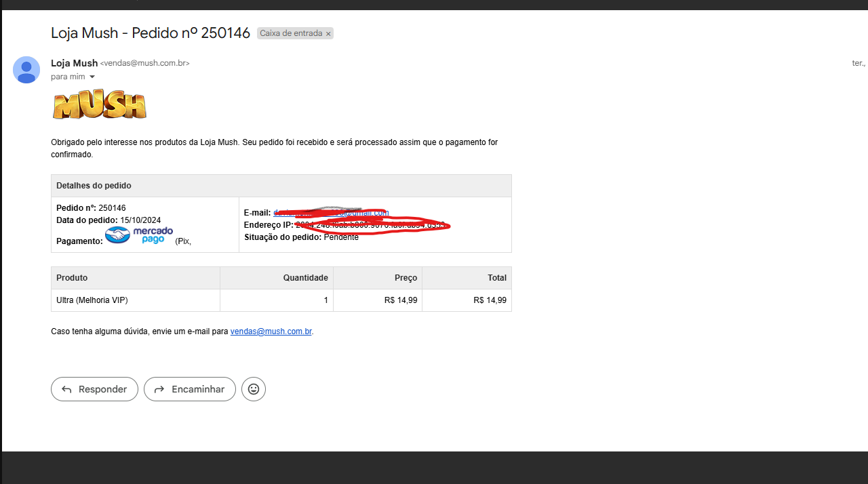Open the emoji reaction picker
Viewport: 868px width, 484px height.
click(254, 389)
